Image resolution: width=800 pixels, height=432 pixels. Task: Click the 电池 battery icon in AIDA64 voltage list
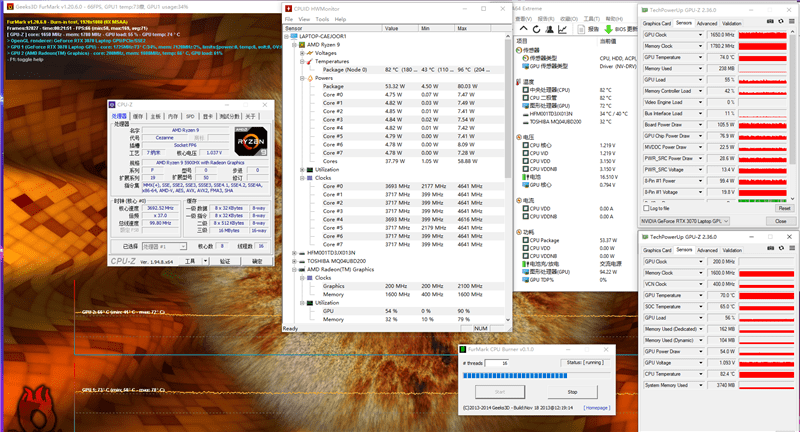(x=526, y=177)
